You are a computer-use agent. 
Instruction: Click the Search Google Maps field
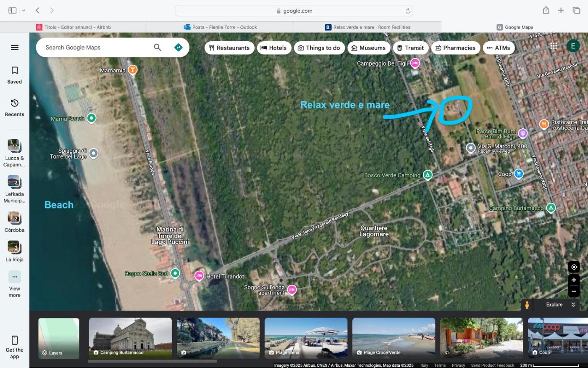click(94, 48)
